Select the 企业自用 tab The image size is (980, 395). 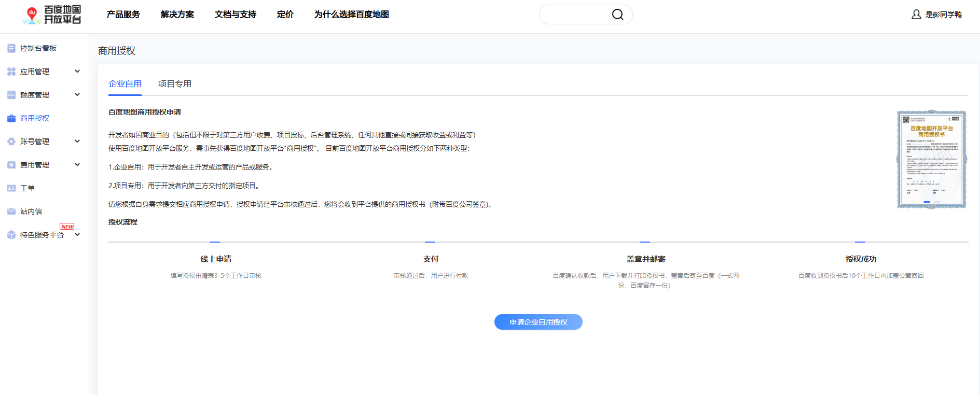pyautogui.click(x=125, y=84)
